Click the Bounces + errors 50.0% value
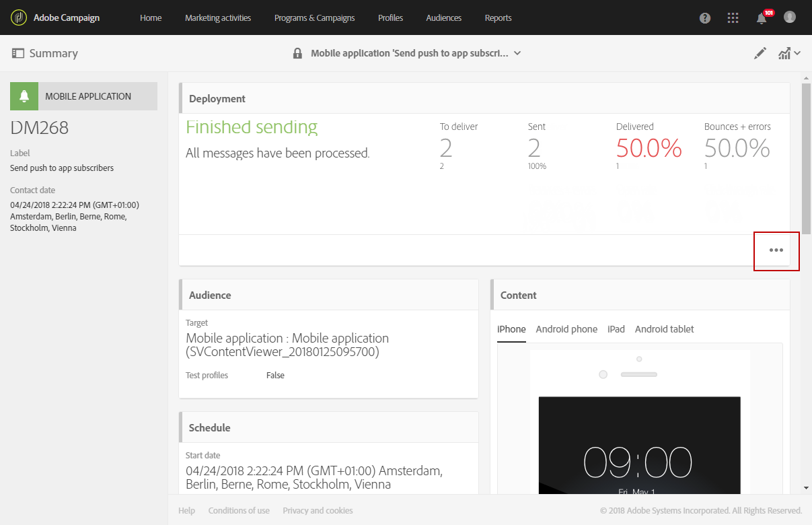Viewport: 812px width, 525px height. pyautogui.click(x=737, y=148)
